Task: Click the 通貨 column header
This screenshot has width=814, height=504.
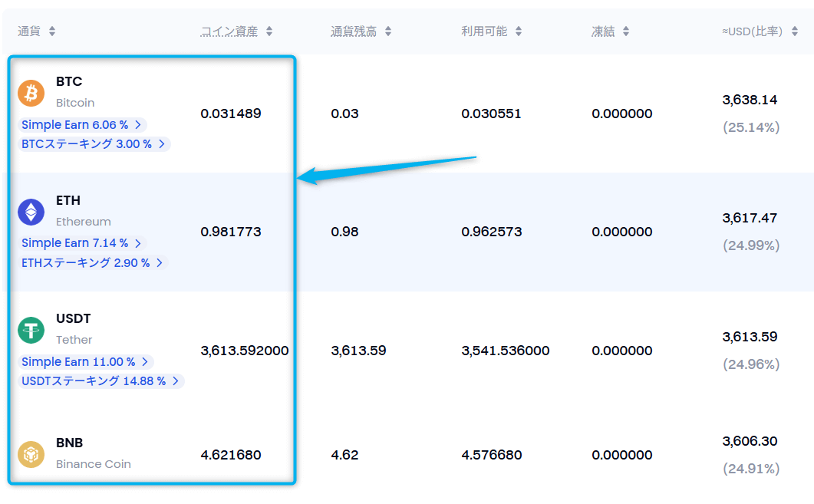Action: [29, 31]
